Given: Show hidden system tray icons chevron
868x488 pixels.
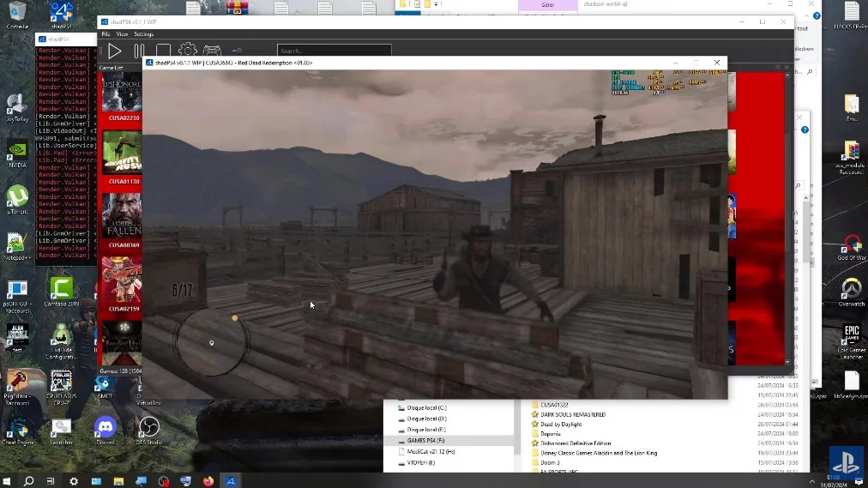Looking at the screenshot, I should [x=812, y=481].
